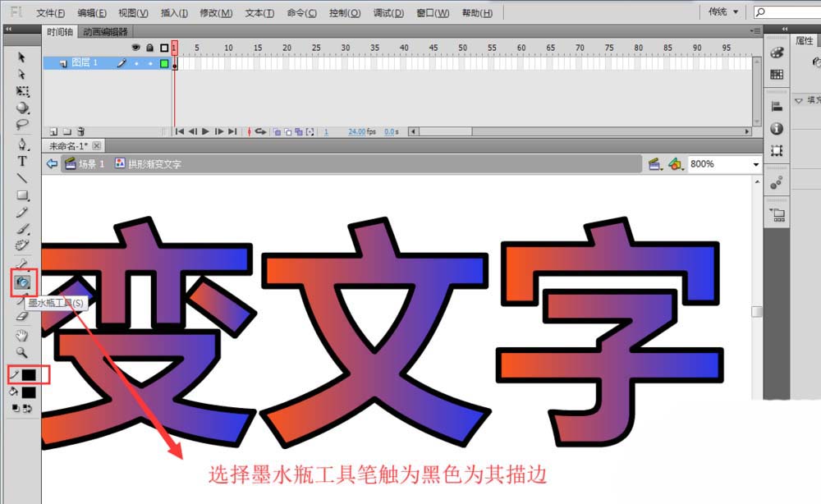Select the Pen tool

point(22,144)
